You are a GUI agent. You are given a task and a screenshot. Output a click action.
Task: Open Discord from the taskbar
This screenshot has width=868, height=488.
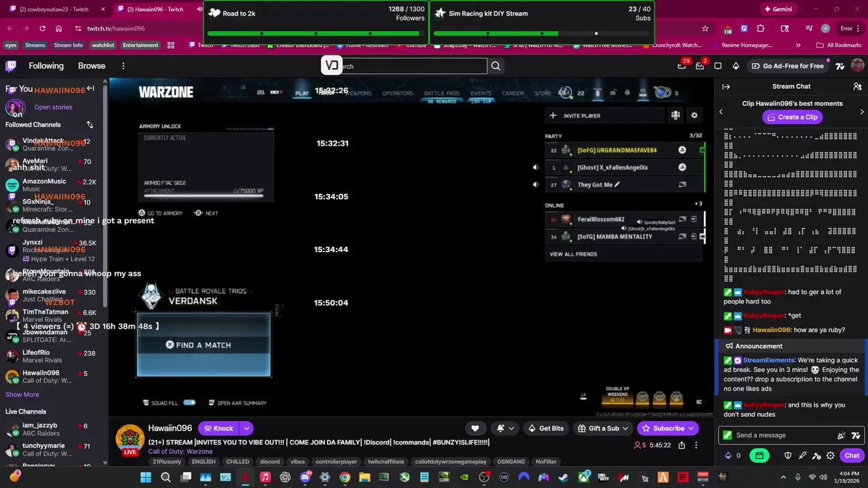[305, 477]
